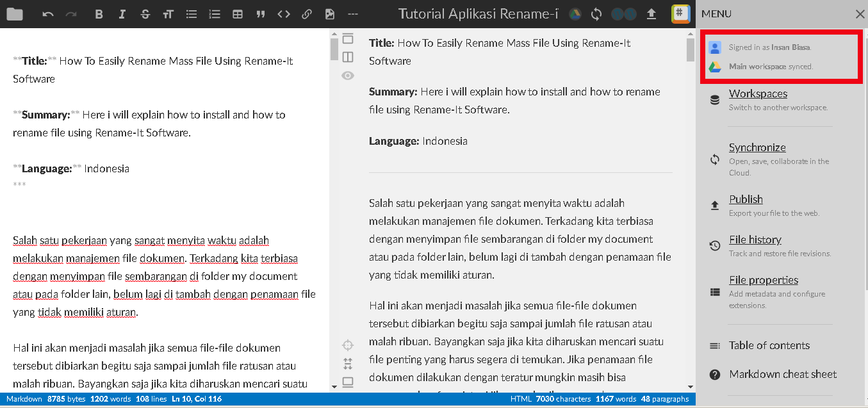
Task: Click the Undo arrow in toolbar
Action: tap(48, 14)
